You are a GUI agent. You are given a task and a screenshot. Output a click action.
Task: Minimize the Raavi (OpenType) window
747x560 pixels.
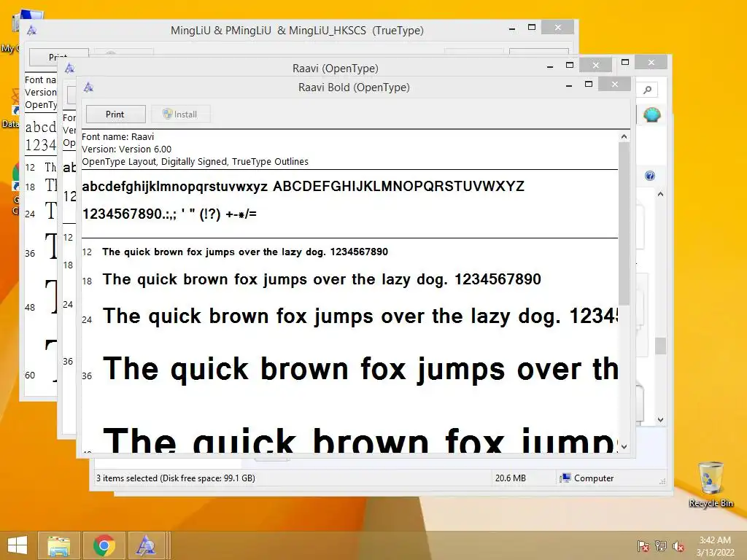point(550,66)
